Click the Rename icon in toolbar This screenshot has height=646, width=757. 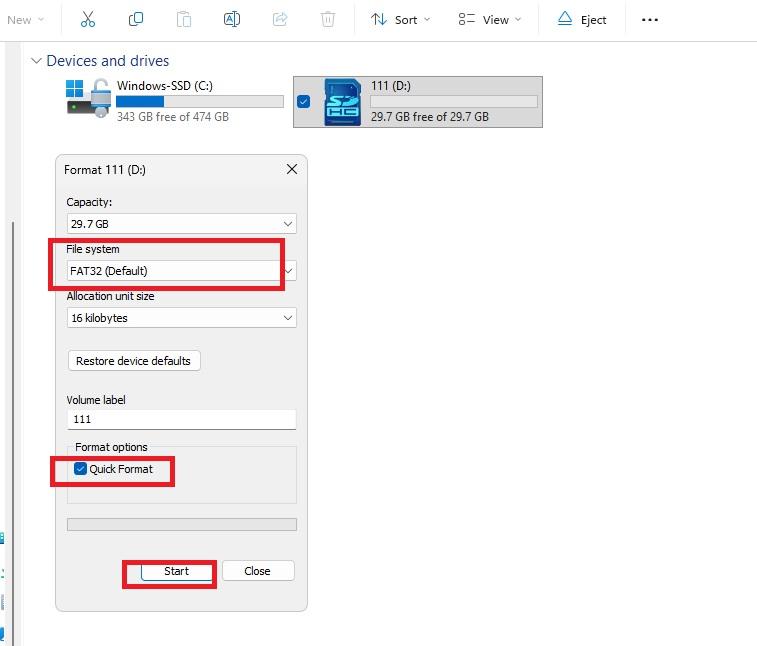tap(231, 19)
